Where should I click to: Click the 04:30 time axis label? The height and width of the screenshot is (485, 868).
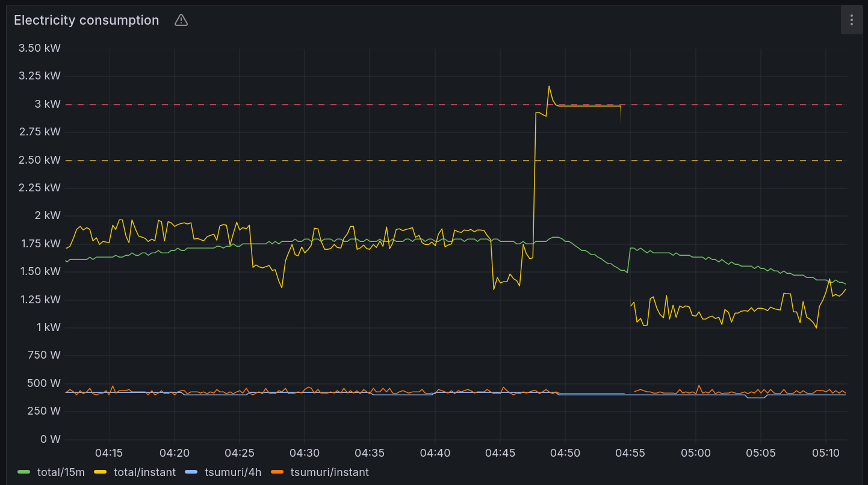[x=305, y=453]
